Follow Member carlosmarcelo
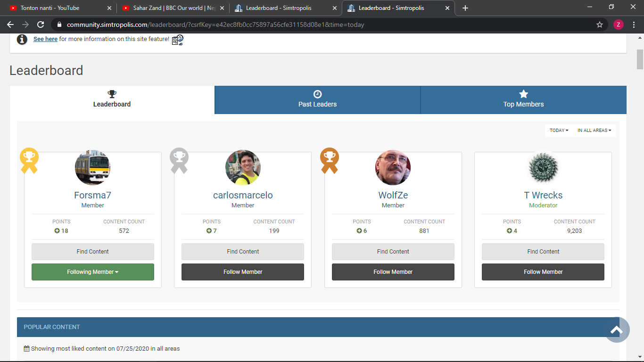Image resolution: width=644 pixels, height=362 pixels. (x=243, y=272)
